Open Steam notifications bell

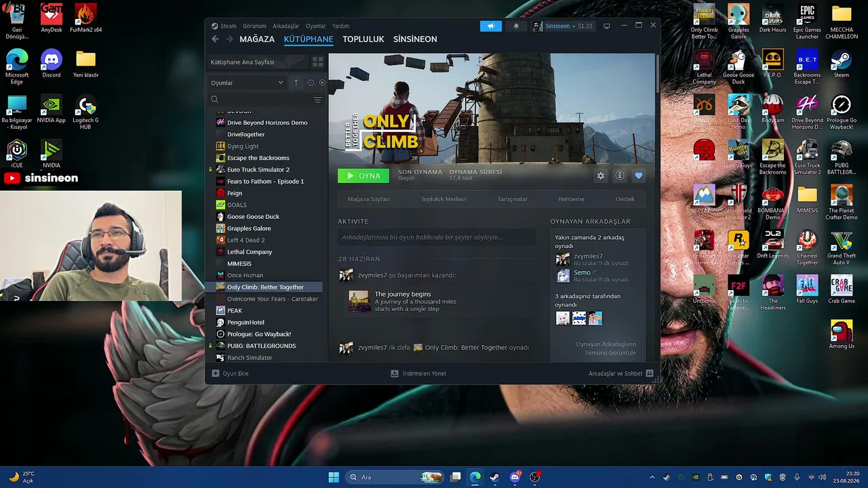(x=516, y=26)
